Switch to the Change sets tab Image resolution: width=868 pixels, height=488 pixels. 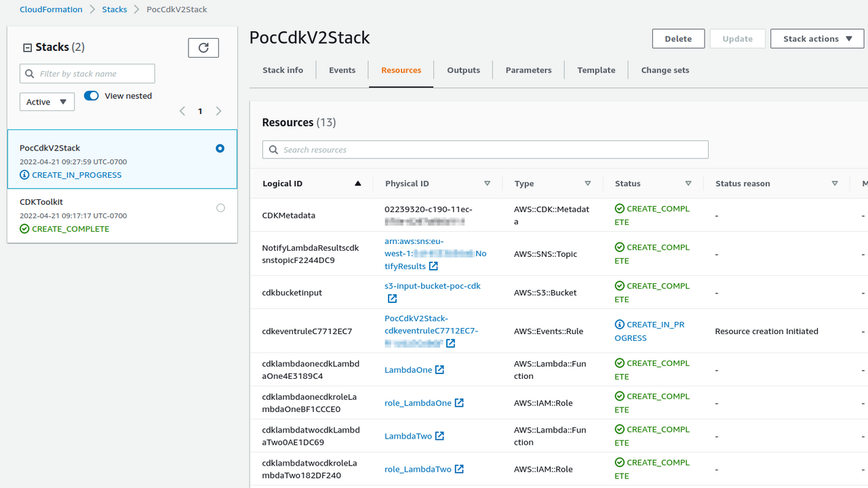[665, 70]
